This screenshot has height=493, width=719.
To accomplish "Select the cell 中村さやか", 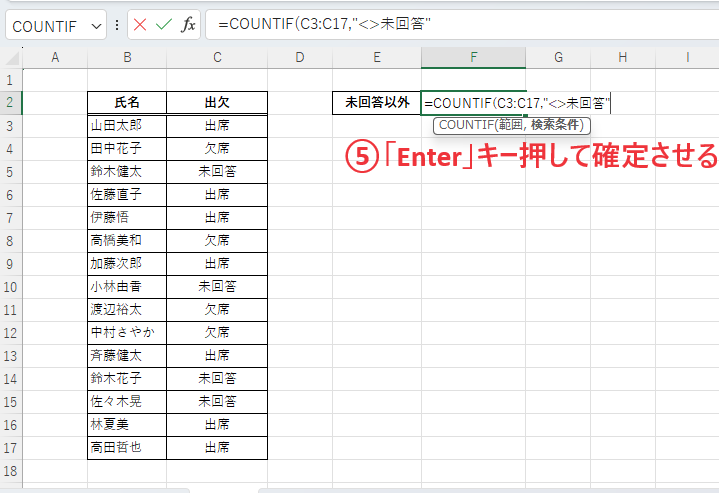I will tap(127, 333).
